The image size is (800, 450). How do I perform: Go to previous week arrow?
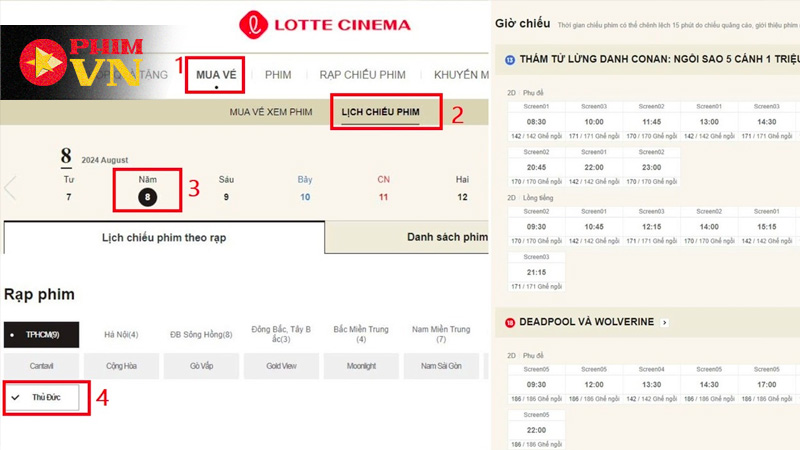point(10,188)
